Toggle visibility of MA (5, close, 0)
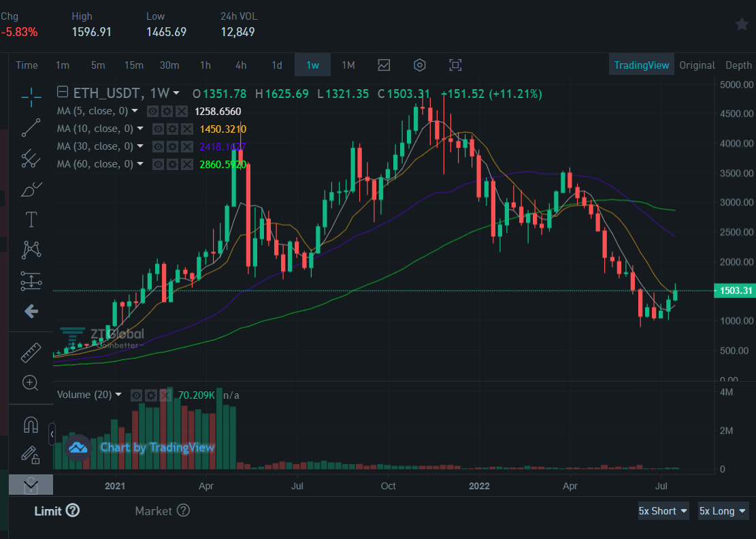This screenshot has height=539, width=756. (x=152, y=111)
